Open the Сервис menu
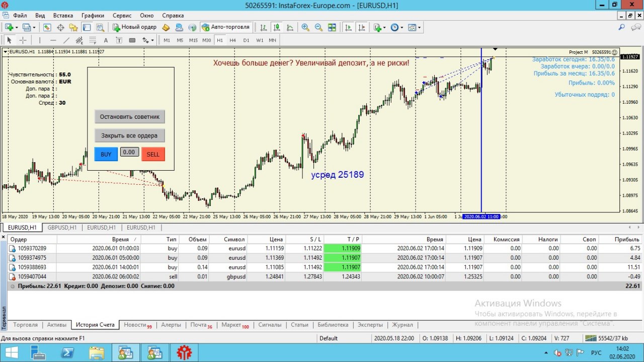 [x=122, y=16]
